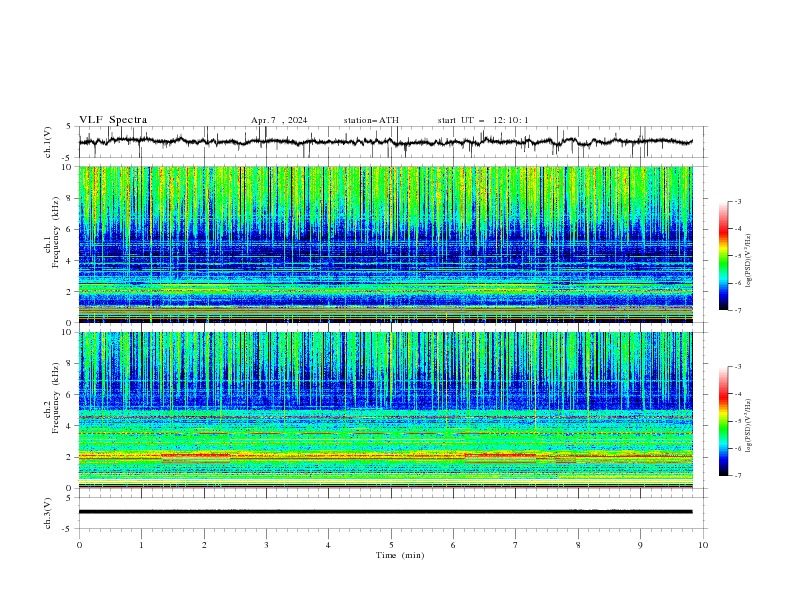Click the ch.2 PSD color bar

(723, 421)
